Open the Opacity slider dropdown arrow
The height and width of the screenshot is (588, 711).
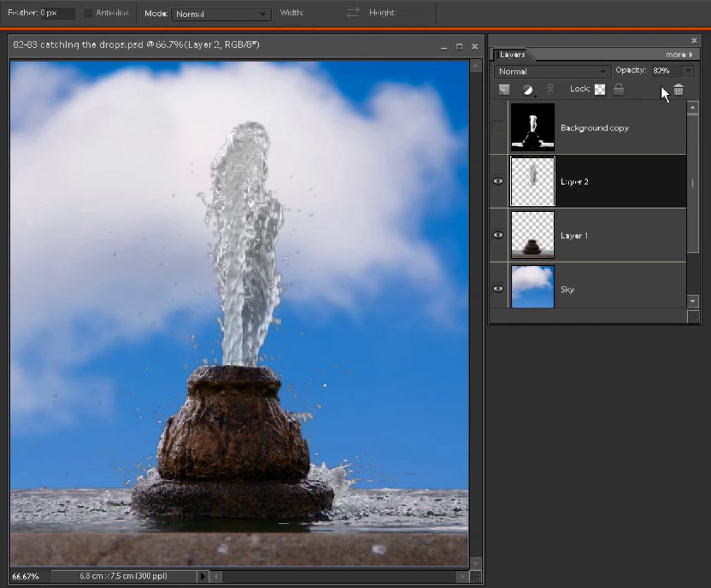(688, 71)
